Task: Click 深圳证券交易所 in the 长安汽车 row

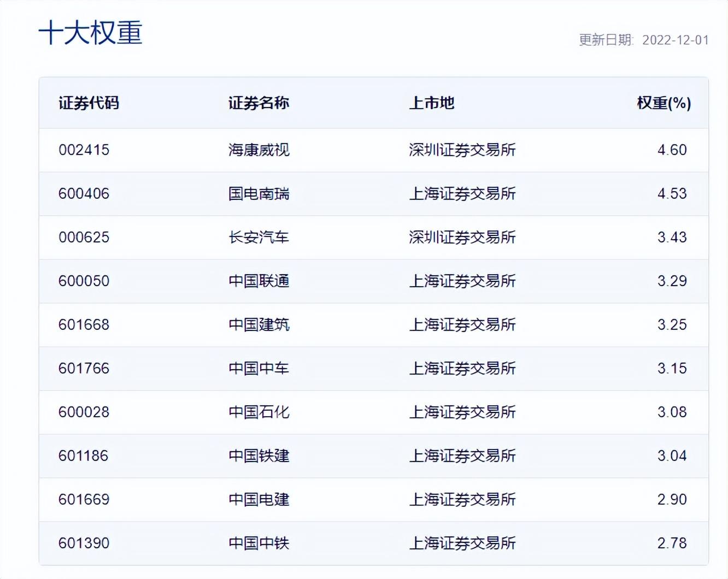Action: point(462,237)
